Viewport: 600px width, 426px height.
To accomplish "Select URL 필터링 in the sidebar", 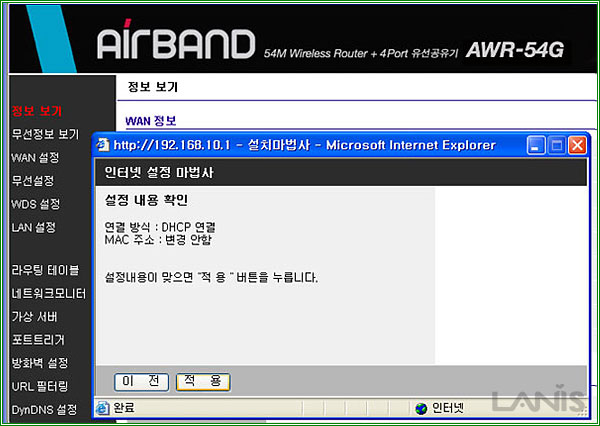I will [x=40, y=386].
